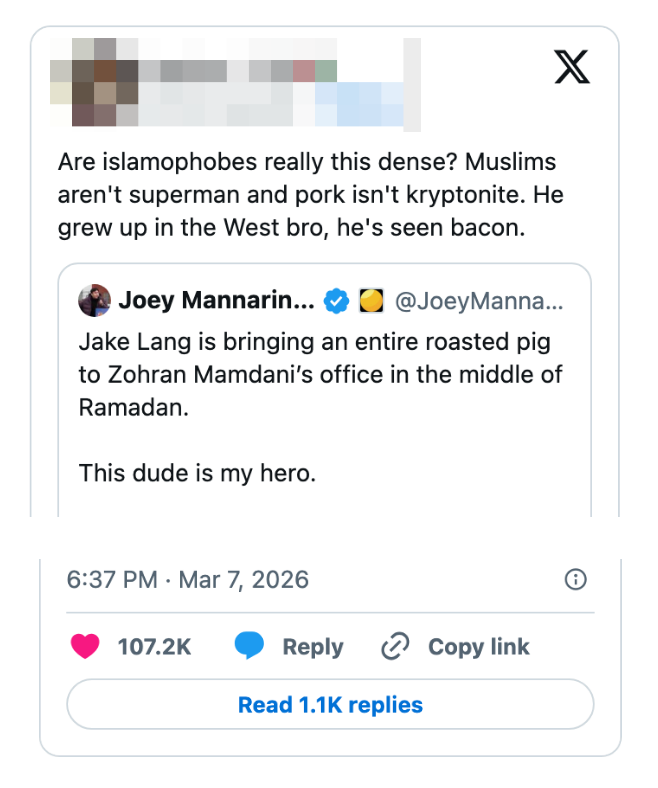Click the @JoeyManna... handle
The height and width of the screenshot is (788, 658).
[479, 300]
